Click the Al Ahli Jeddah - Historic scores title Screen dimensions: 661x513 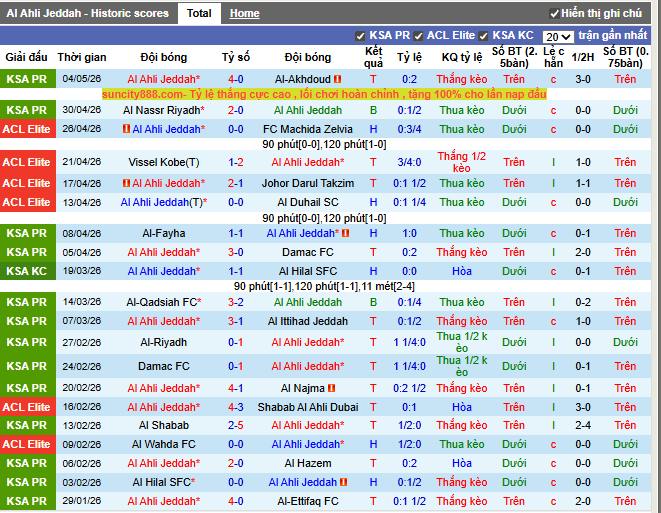tap(88, 13)
